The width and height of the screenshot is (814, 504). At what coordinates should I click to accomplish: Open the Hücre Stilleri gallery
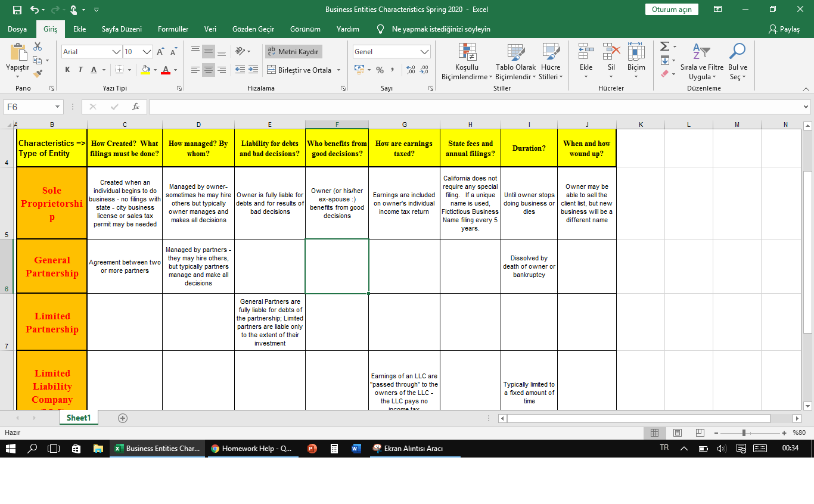[551, 63]
